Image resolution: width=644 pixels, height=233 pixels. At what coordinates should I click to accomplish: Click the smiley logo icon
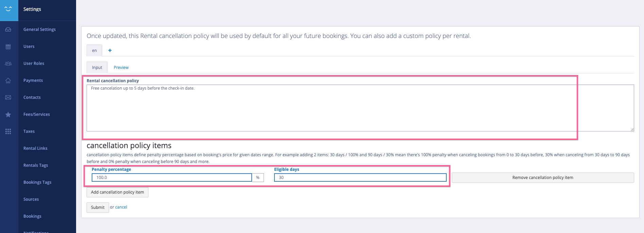click(x=8, y=9)
